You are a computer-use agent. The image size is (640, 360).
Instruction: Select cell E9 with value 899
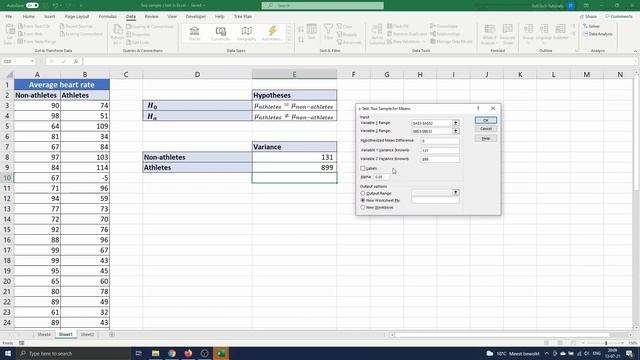294,167
